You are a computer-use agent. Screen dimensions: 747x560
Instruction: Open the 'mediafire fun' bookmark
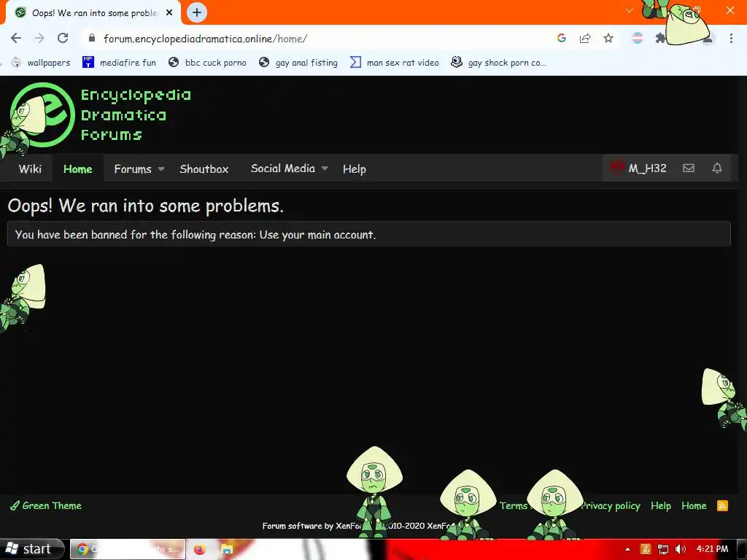119,63
